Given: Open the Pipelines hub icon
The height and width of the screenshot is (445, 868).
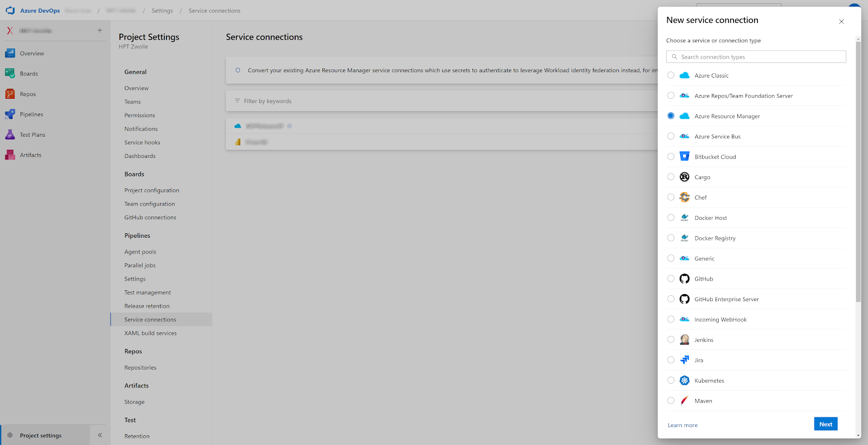Looking at the screenshot, I should pyautogui.click(x=10, y=114).
